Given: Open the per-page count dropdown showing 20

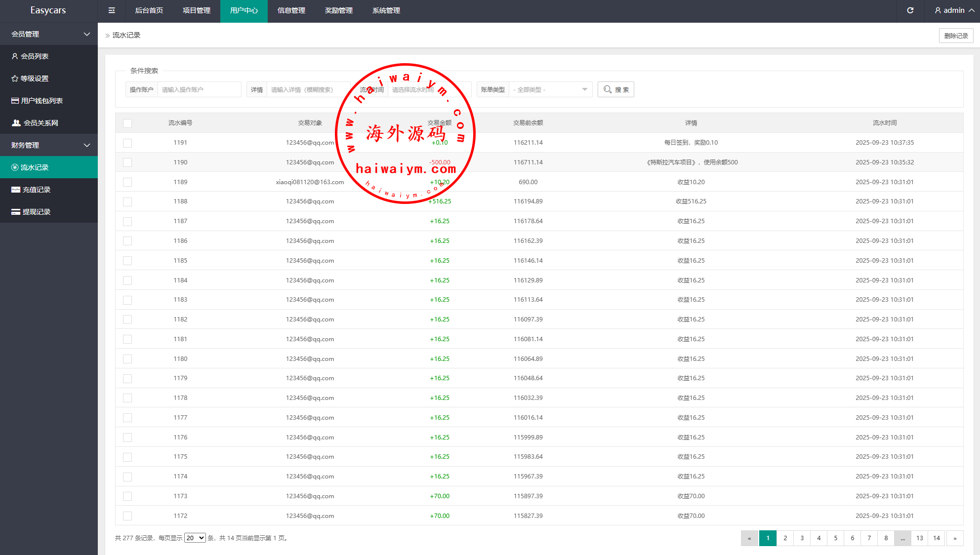Looking at the screenshot, I should click(195, 538).
